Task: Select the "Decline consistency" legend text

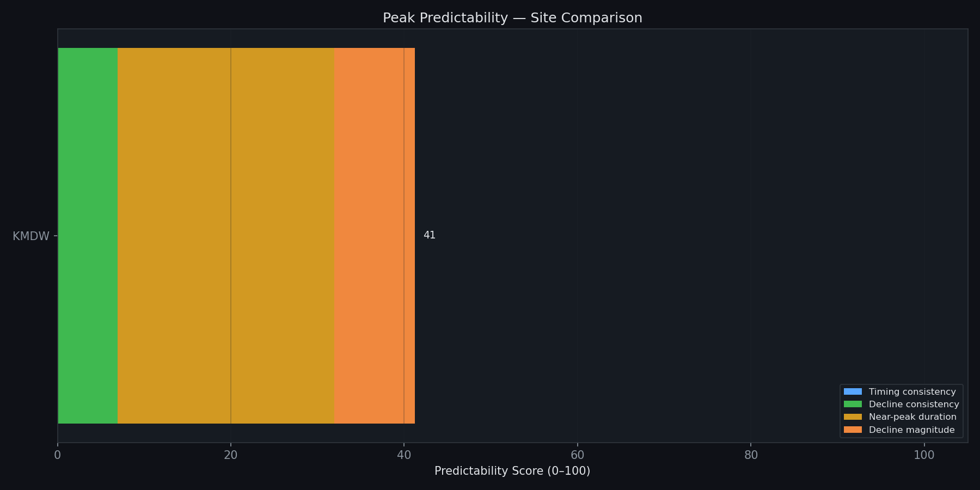Action: click(x=914, y=405)
